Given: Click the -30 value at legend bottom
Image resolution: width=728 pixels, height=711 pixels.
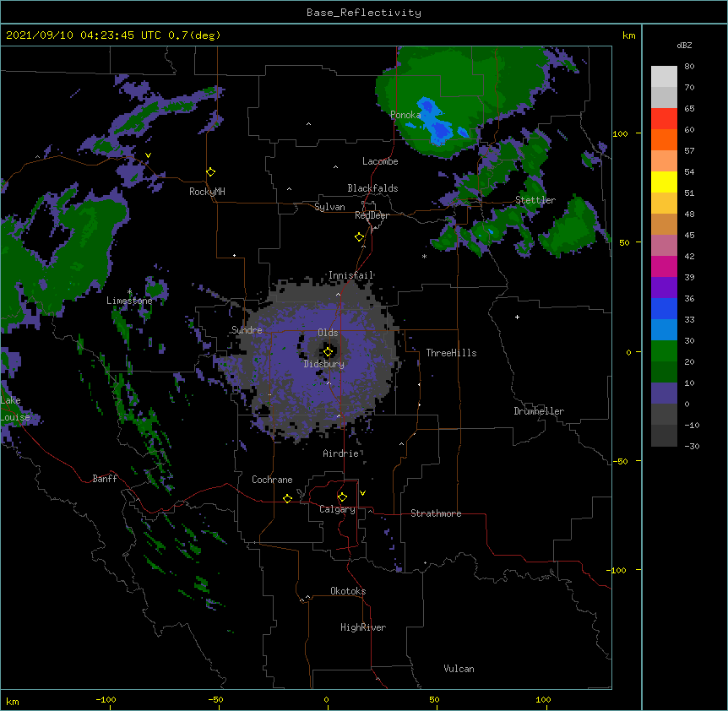Looking at the screenshot, I should pyautogui.click(x=692, y=446).
